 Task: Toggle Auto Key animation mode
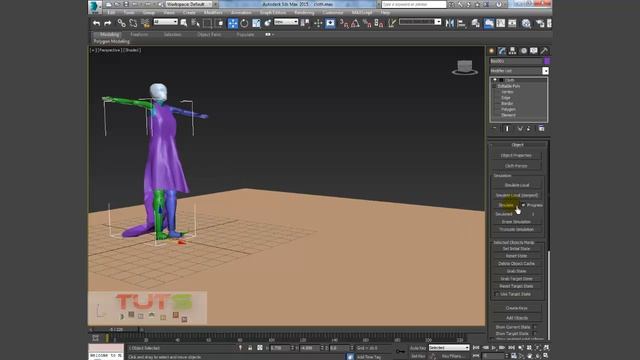coord(417,348)
